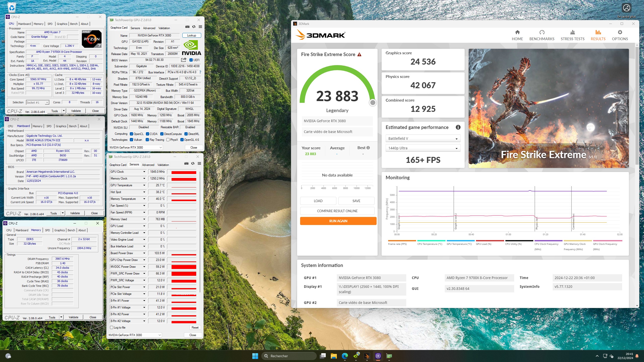Open GPU Clock sensor dropdown arrow

(x=144, y=172)
